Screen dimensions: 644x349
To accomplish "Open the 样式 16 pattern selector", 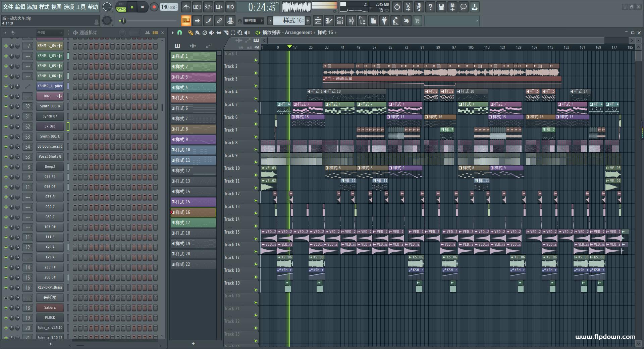I will (x=289, y=21).
